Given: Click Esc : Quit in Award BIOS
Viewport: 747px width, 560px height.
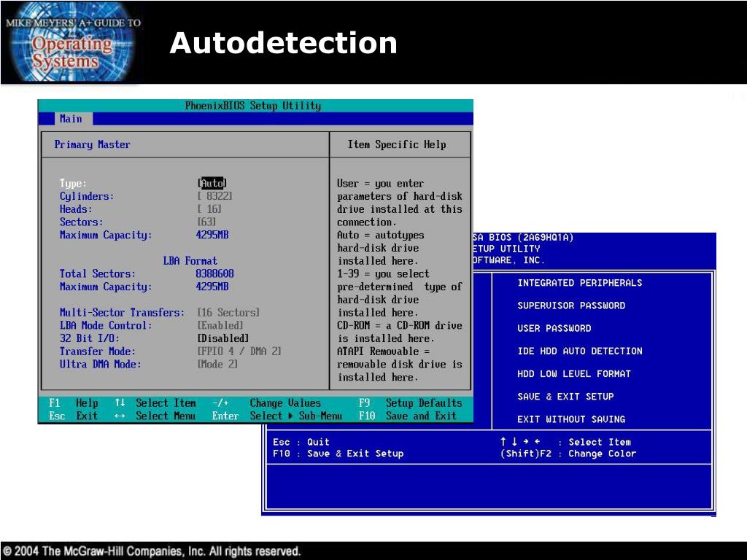Looking at the screenshot, I should click(301, 442).
